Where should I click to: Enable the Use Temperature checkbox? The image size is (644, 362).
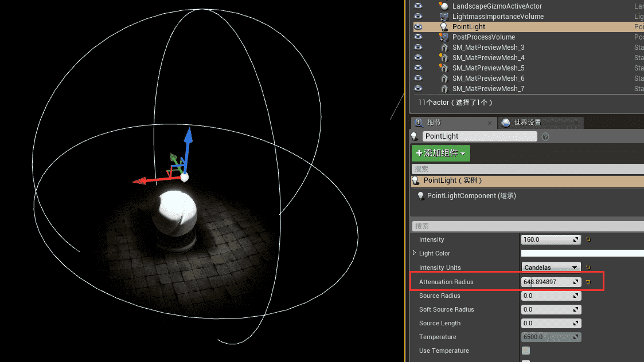coord(526,351)
